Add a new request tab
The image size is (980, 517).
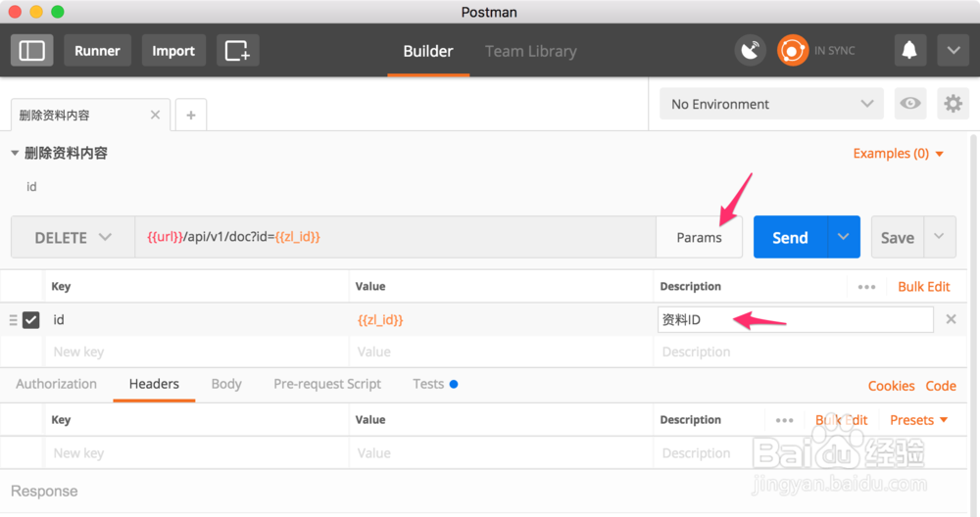(x=190, y=115)
